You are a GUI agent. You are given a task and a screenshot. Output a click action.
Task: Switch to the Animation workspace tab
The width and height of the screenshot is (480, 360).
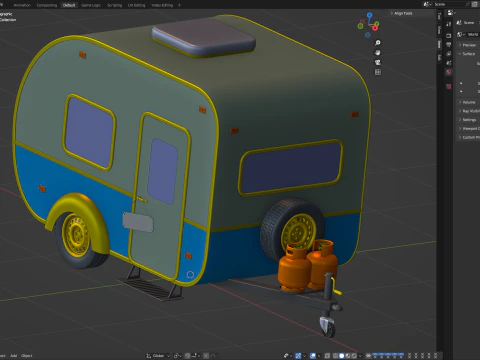[x=22, y=5]
